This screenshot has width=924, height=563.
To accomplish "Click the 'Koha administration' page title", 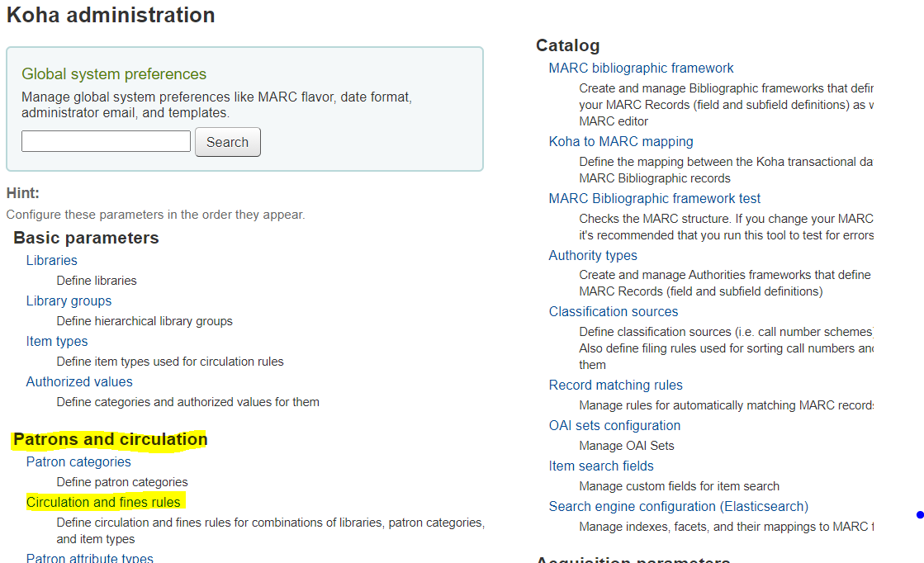I will pos(111,16).
